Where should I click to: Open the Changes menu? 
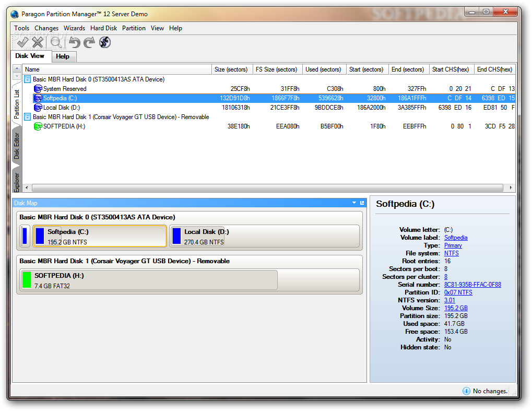click(46, 28)
